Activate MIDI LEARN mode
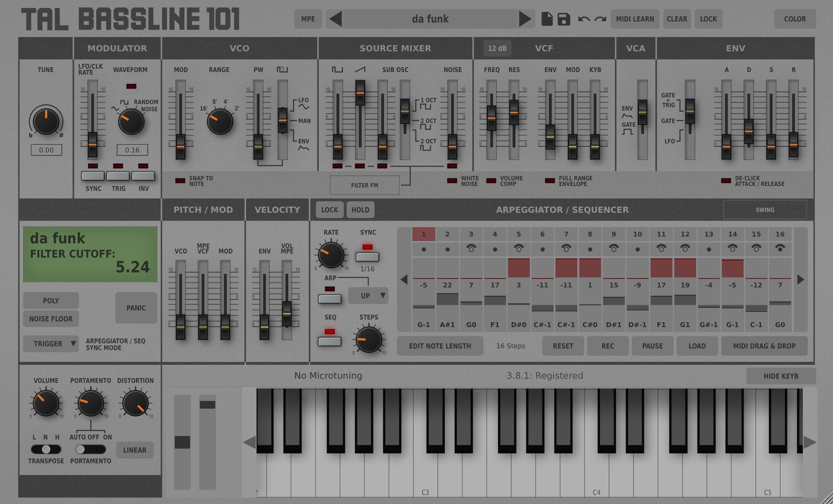 pyautogui.click(x=635, y=19)
